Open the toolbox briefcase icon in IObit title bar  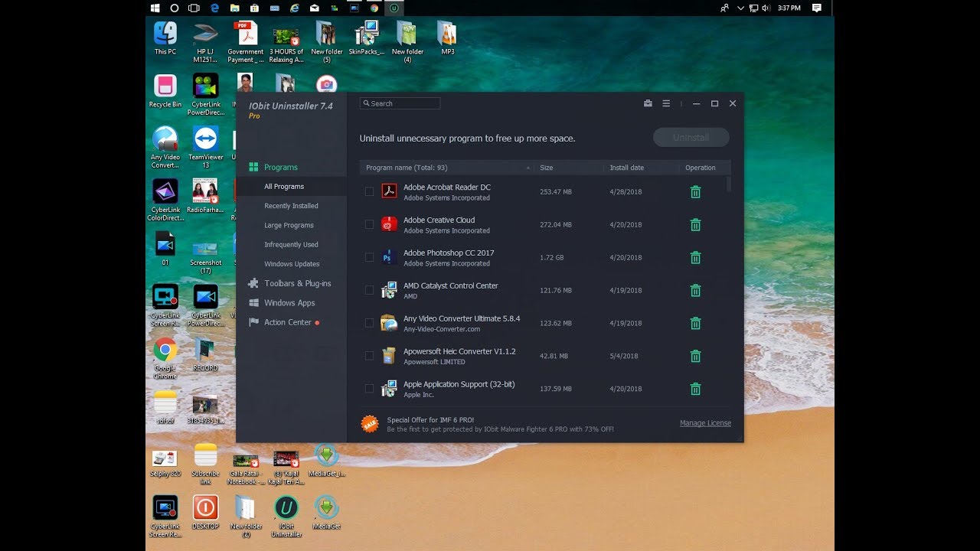pyautogui.click(x=648, y=103)
